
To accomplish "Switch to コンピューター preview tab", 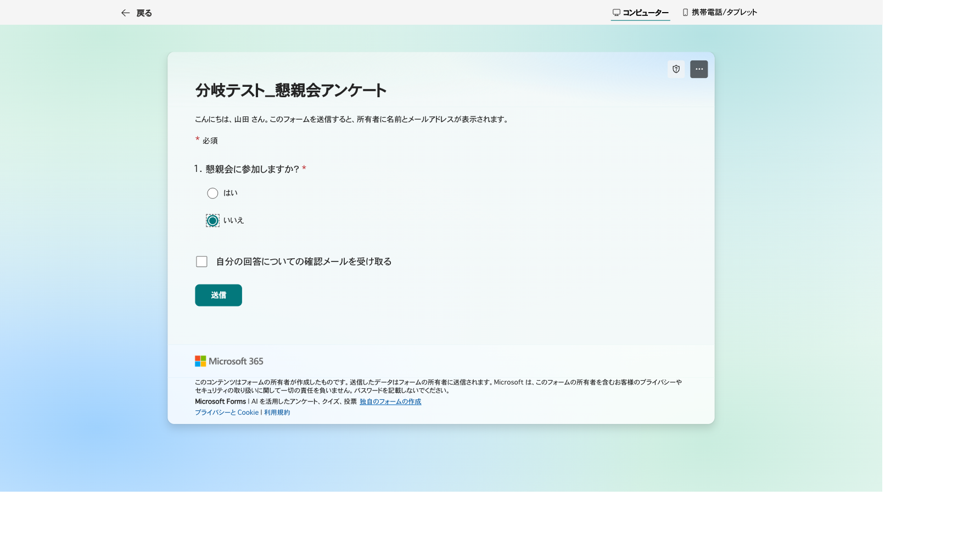I will [640, 13].
